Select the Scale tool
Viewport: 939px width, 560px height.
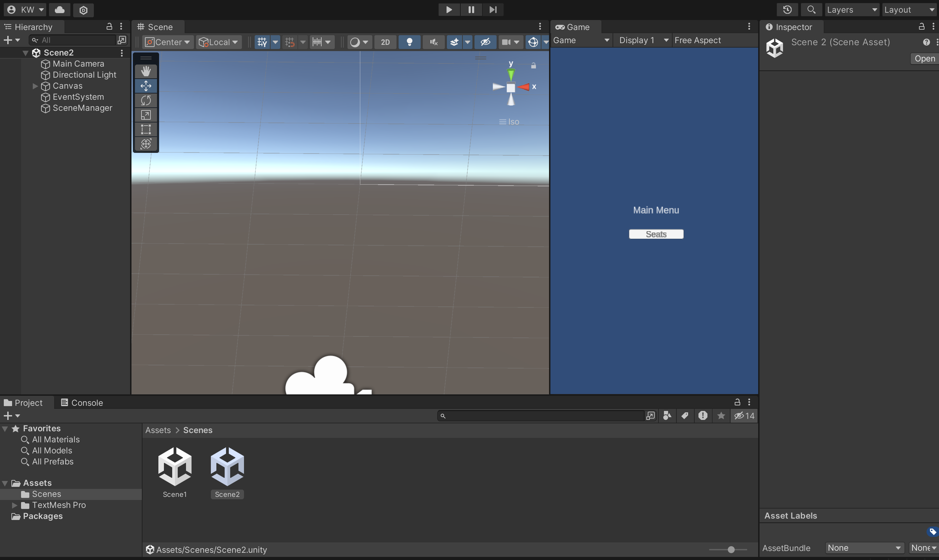pyautogui.click(x=146, y=115)
